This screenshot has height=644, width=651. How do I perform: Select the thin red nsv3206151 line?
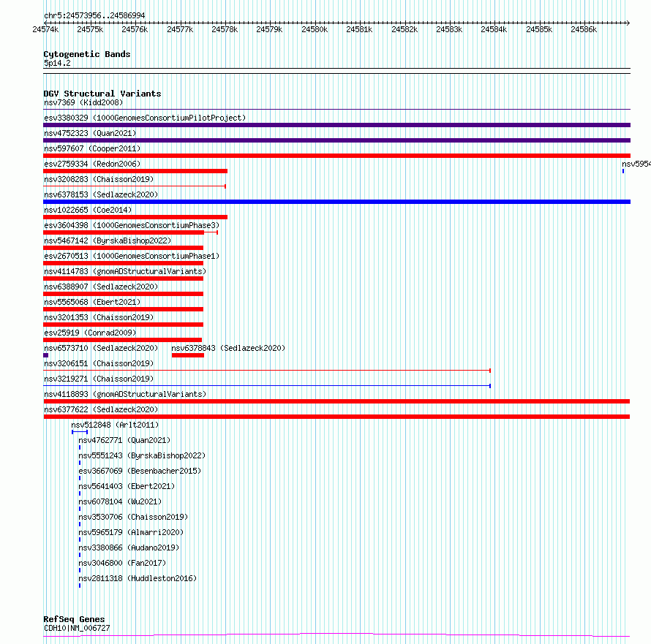pyautogui.click(x=267, y=371)
